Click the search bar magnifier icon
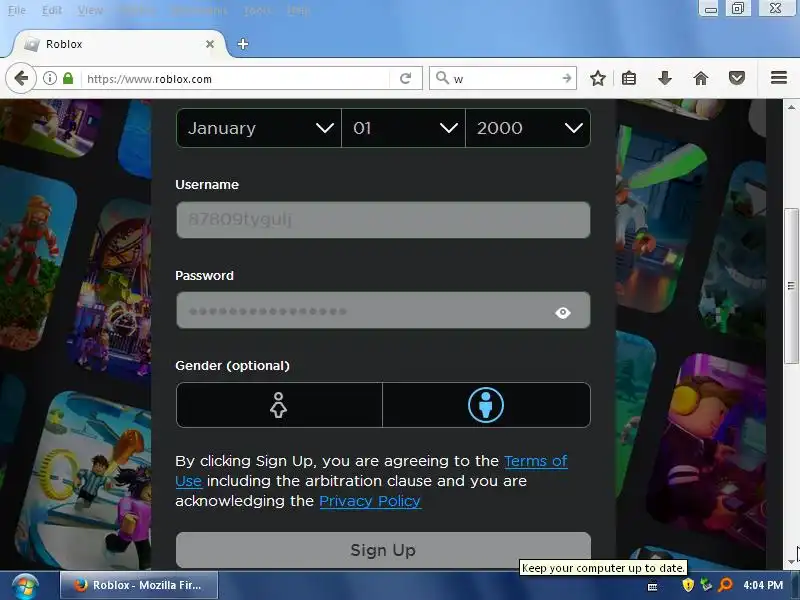 (442, 78)
